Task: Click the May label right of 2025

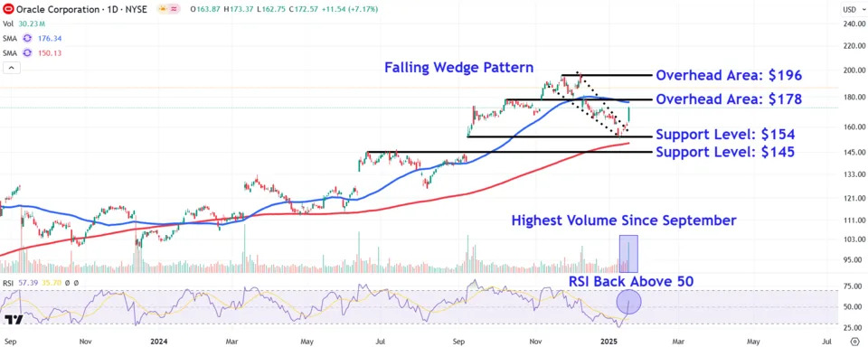Action: click(753, 341)
